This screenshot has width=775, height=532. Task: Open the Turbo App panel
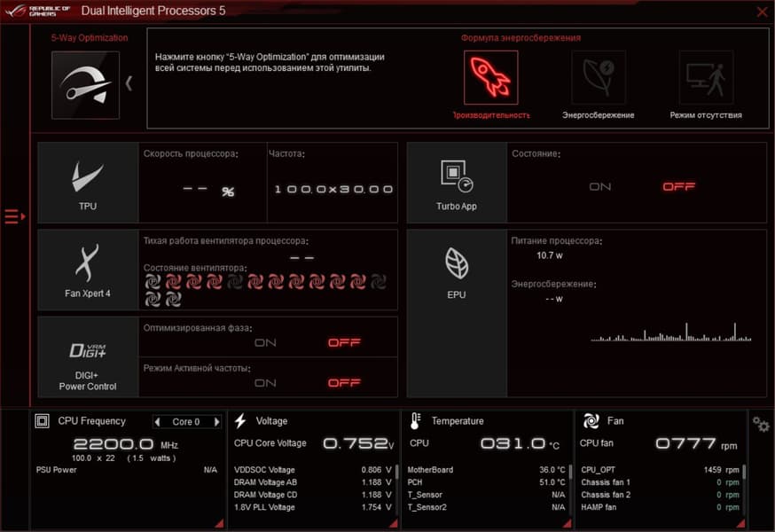457,183
